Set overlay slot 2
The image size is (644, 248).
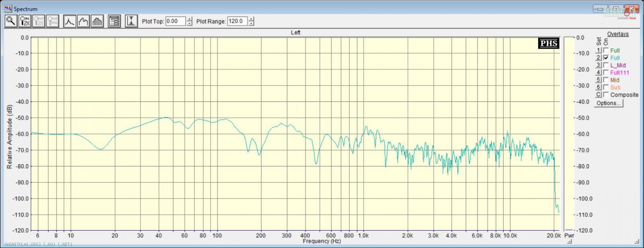599,58
